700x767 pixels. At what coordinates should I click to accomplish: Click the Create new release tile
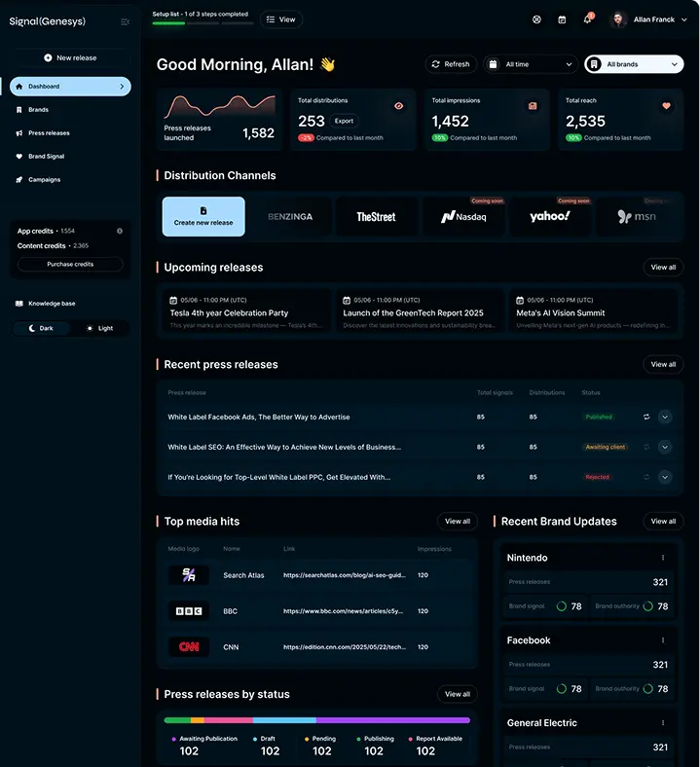click(x=203, y=217)
